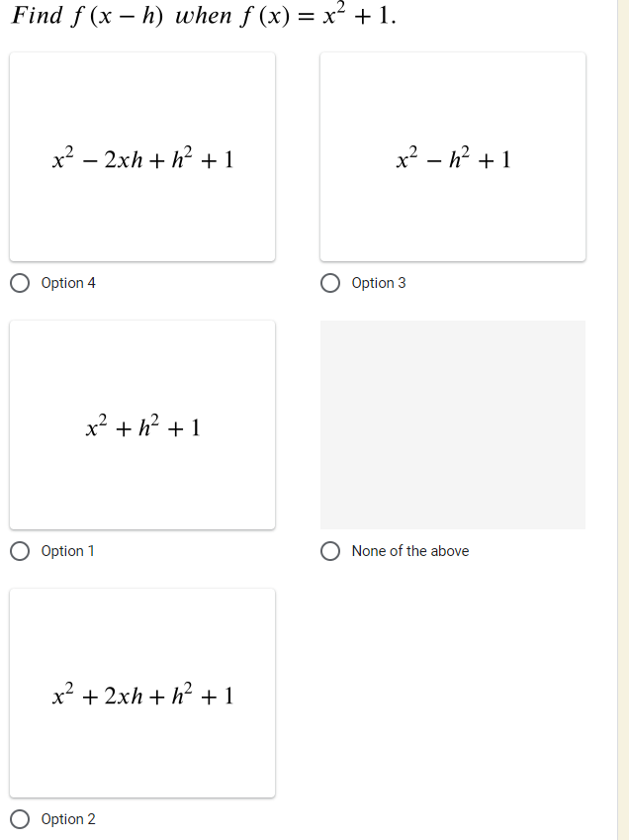Click the card showing x² + h² + 1
The image size is (629, 840).
point(142,425)
